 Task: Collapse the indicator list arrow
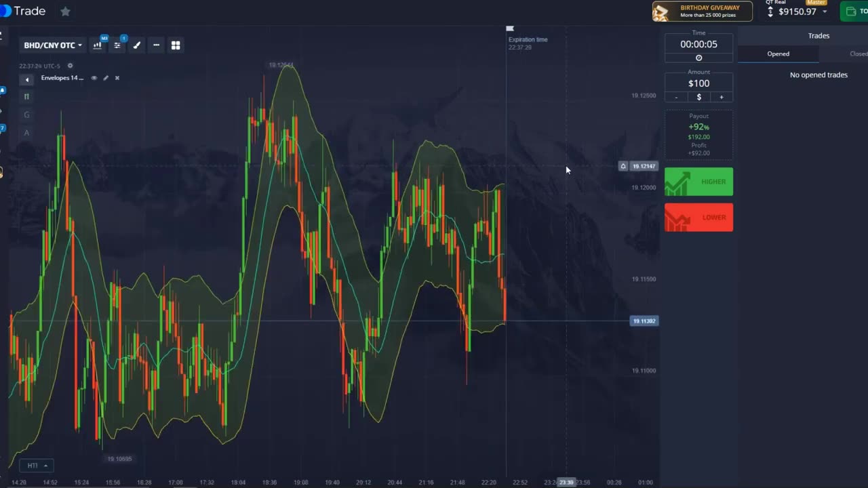click(x=27, y=79)
